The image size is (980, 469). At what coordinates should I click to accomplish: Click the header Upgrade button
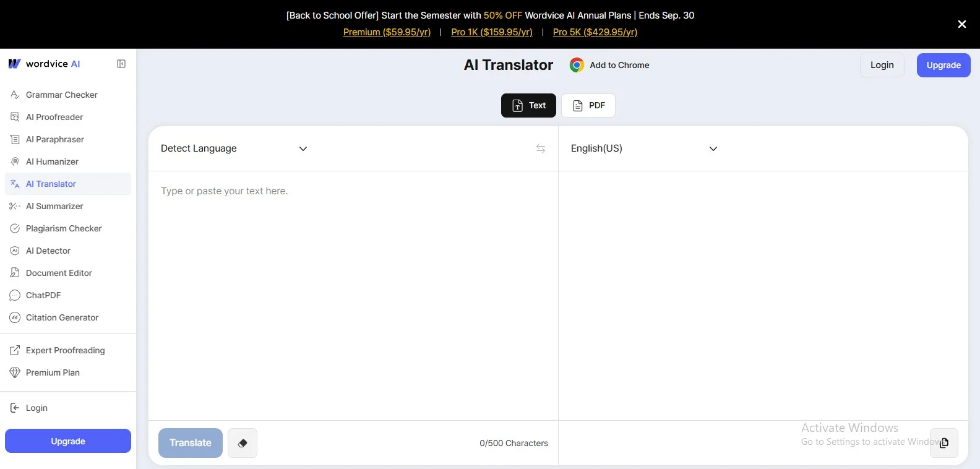(943, 65)
